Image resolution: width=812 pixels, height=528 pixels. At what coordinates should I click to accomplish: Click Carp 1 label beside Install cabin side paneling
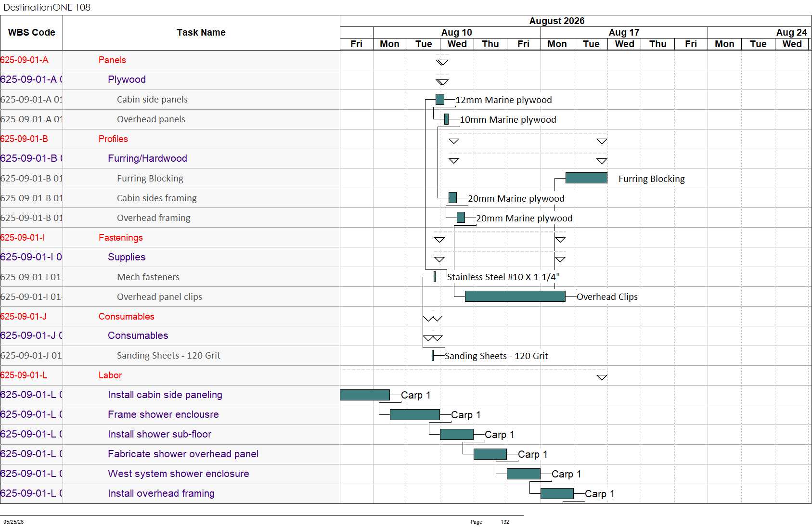pos(416,395)
